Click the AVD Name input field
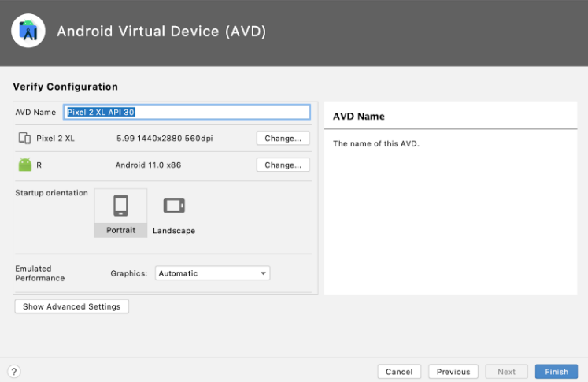 (187, 112)
